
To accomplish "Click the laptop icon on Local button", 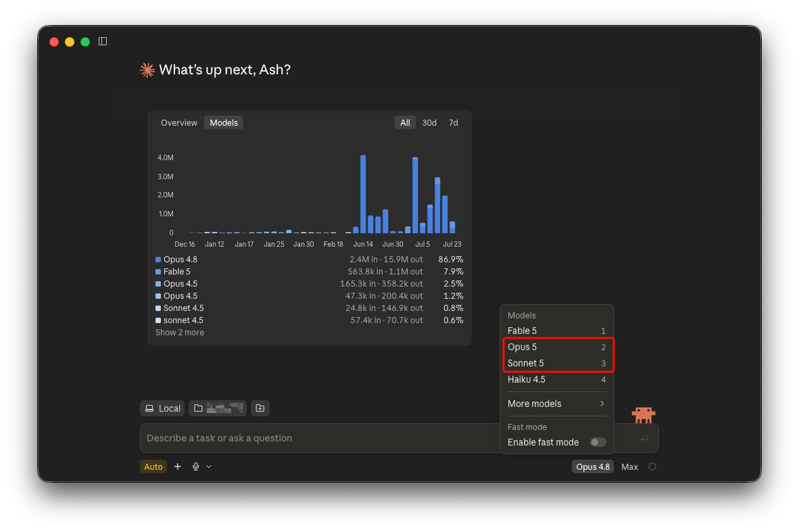I will coord(149,408).
